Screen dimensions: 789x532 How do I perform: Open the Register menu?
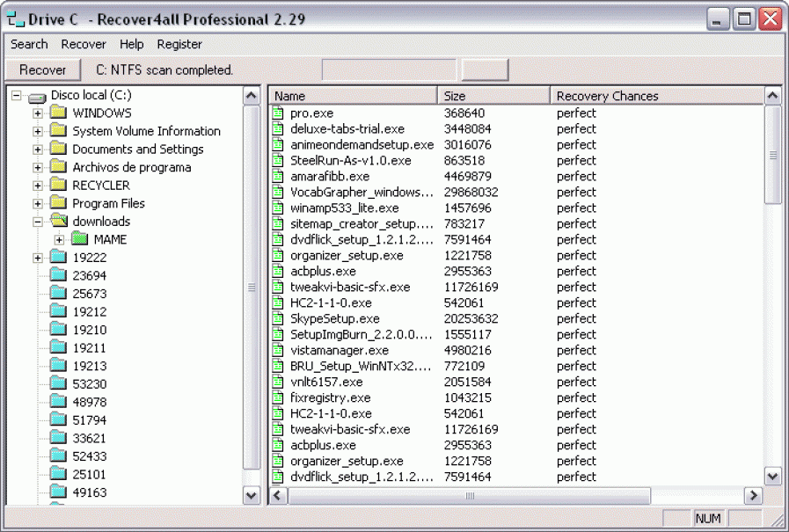179,44
